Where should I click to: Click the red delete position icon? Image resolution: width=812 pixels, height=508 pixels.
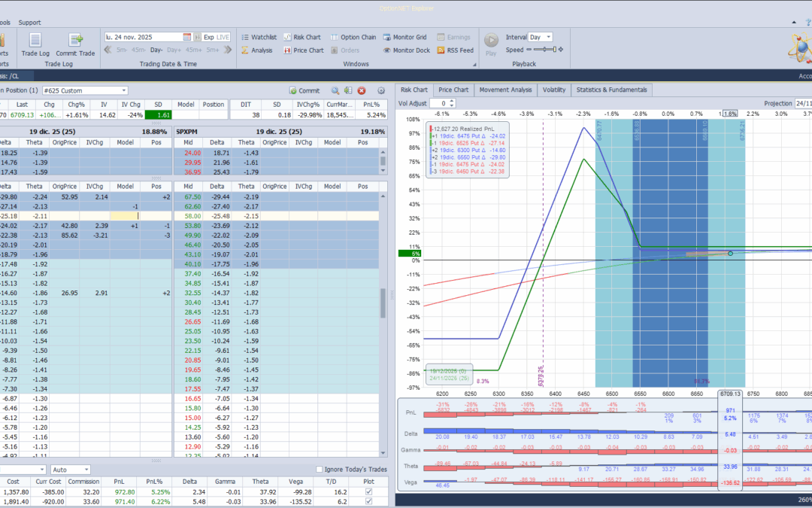pos(362,90)
